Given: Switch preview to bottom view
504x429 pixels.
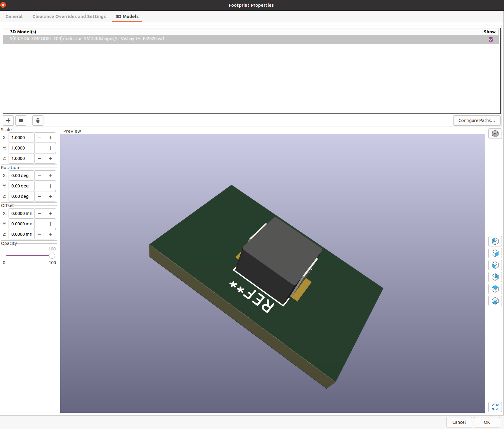Looking at the screenshot, I should pyautogui.click(x=495, y=301).
